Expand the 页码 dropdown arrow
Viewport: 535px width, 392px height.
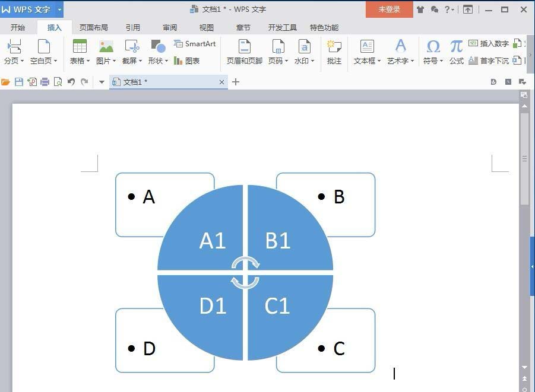[287, 61]
